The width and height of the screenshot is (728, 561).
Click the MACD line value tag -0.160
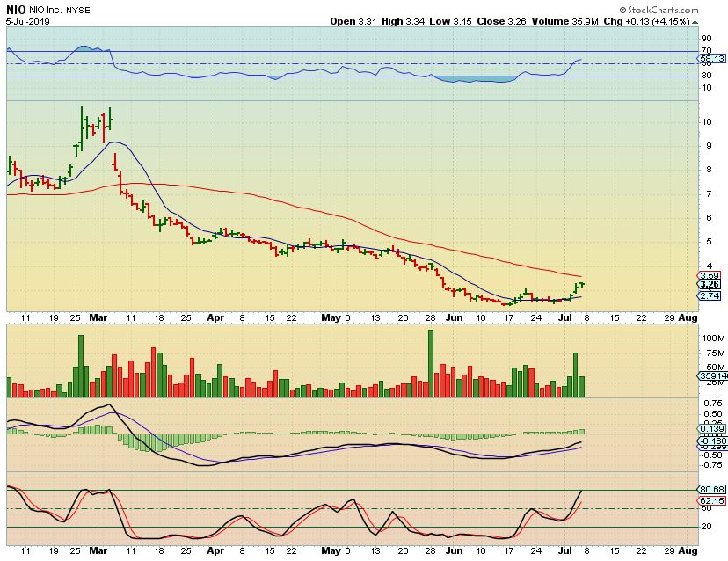(713, 441)
